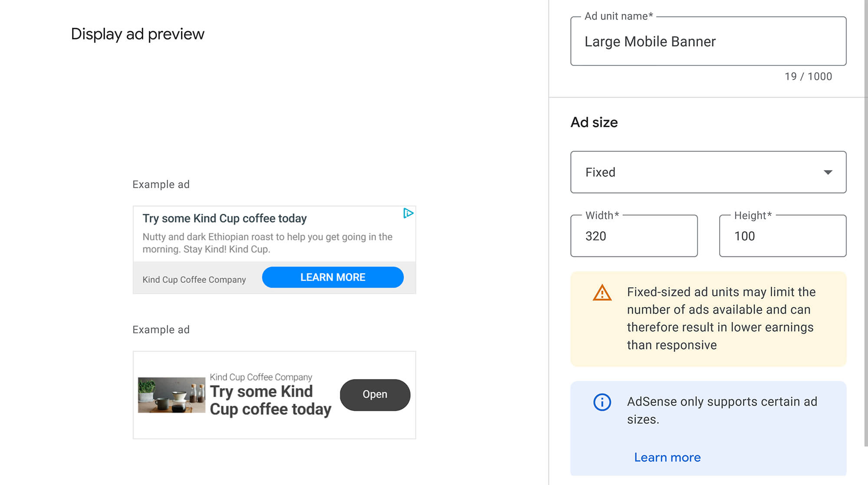Click the 19 / 1000 character counter
Viewport: 868px width, 485px height.
click(808, 76)
